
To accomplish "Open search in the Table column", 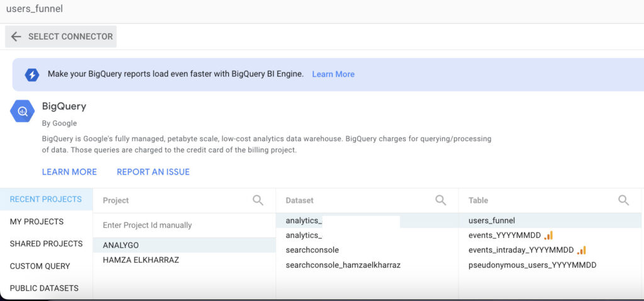I will coord(623,200).
